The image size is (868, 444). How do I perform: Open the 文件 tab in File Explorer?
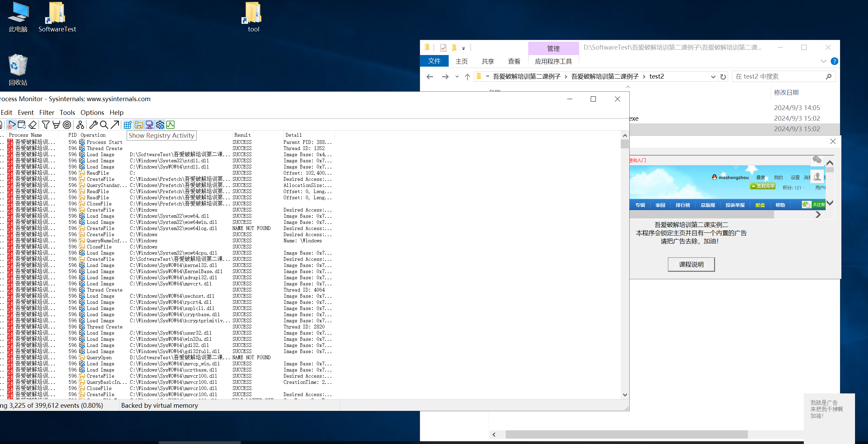(x=434, y=61)
